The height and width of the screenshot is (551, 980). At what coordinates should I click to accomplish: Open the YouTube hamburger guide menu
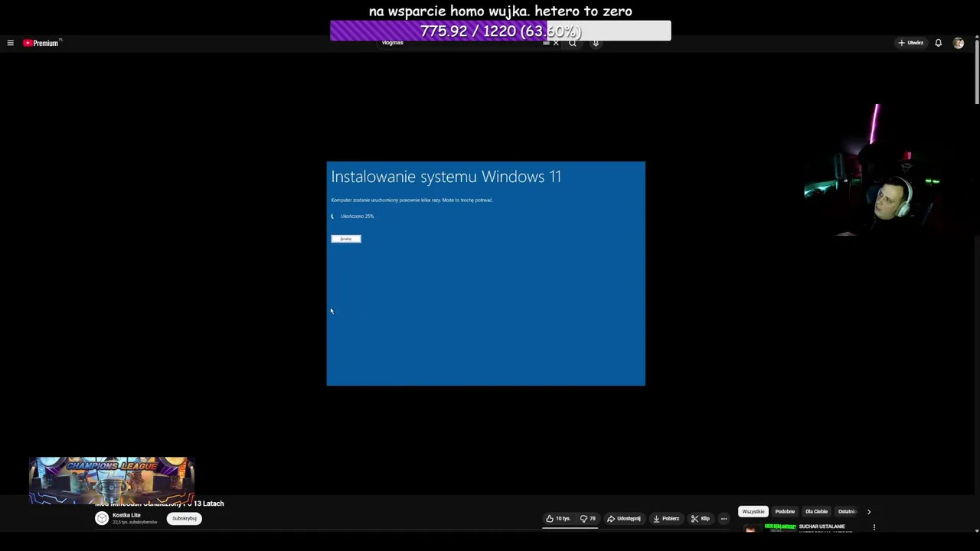tap(10, 43)
